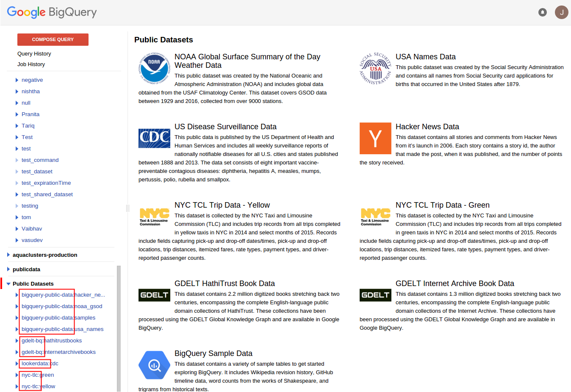Viewport: 571px width, 392px height.
Task: Click NYC Taxi logo for Green trips
Action: click(x=375, y=217)
